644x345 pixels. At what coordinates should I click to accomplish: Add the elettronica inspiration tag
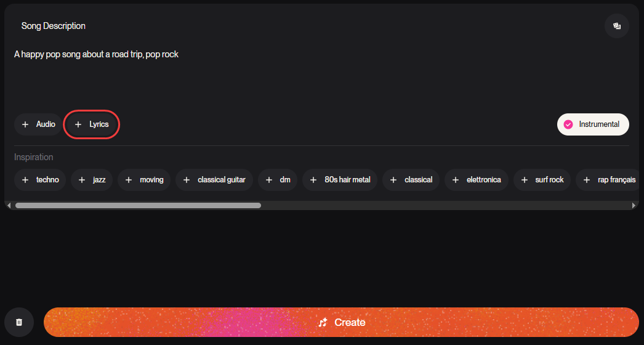(x=477, y=180)
